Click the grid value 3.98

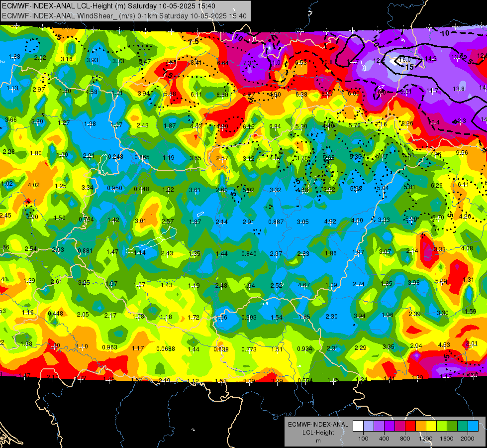(x=414, y=282)
